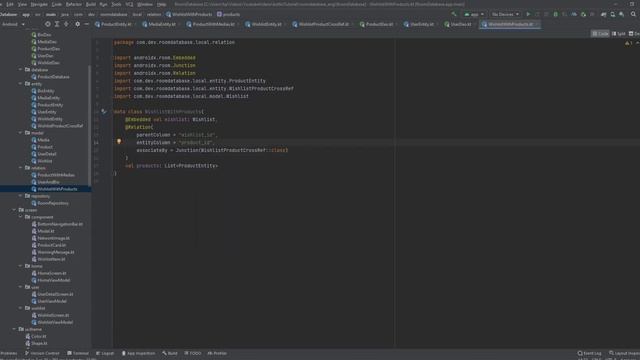Click the expand all icon in Project panel
This screenshot has height=360, width=640.
(57, 24)
